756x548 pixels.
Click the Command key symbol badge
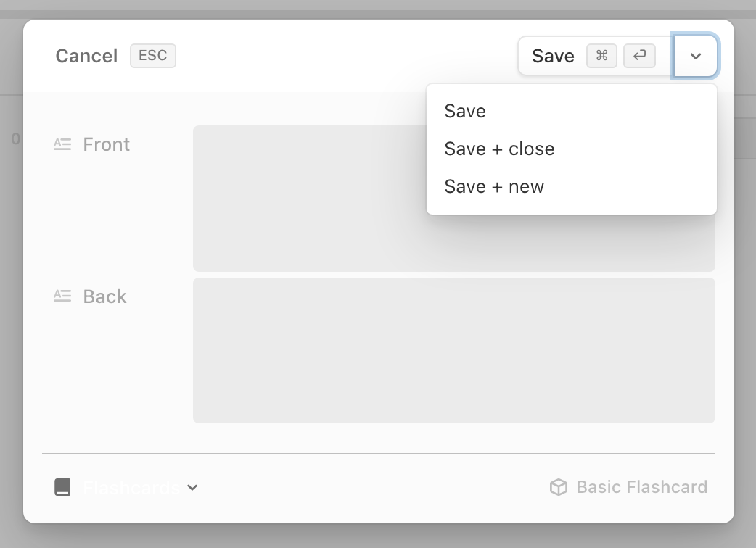pyautogui.click(x=601, y=56)
